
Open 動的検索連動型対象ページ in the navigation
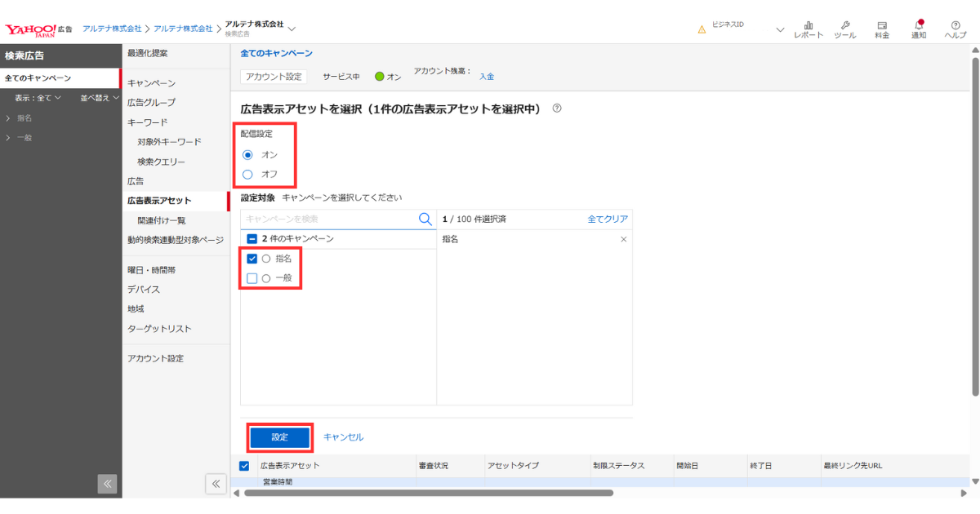point(175,240)
